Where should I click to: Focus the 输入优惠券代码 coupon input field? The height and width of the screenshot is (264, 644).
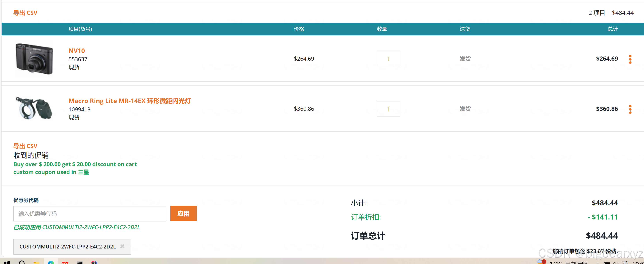tap(90, 213)
